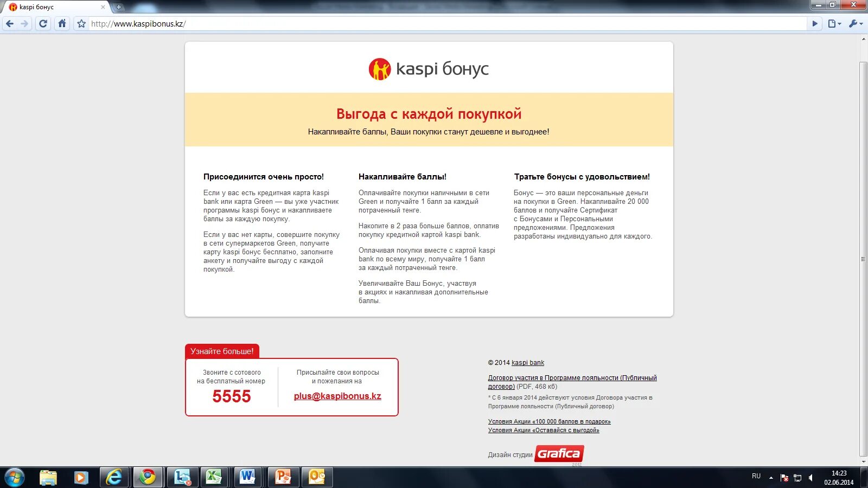Click the volume speaker tray icon
The image size is (868, 488).
811,478
